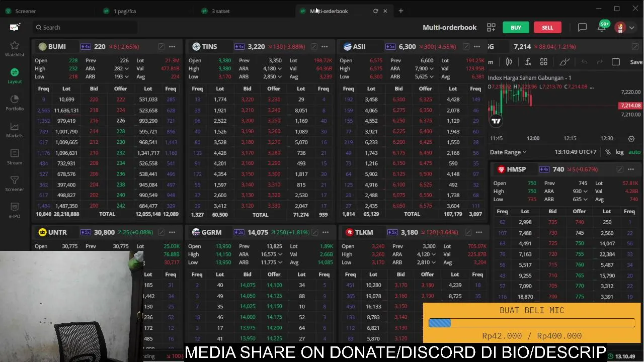Click the edit icon on TINS panel
The width and height of the screenshot is (644, 362).
coord(313,46)
